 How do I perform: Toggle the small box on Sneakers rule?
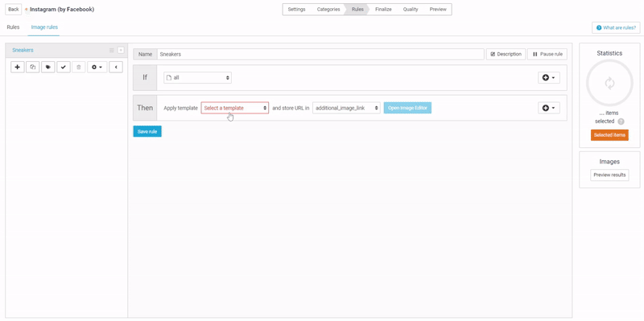(121, 50)
